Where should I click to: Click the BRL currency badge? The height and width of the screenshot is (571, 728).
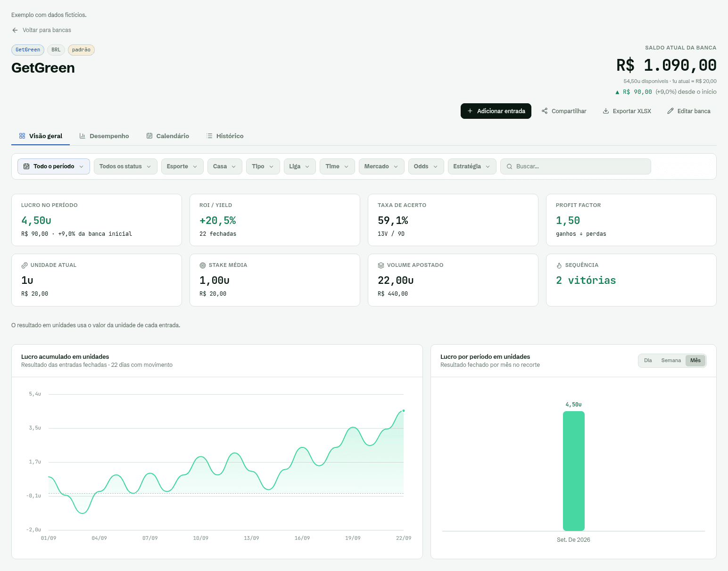56,50
